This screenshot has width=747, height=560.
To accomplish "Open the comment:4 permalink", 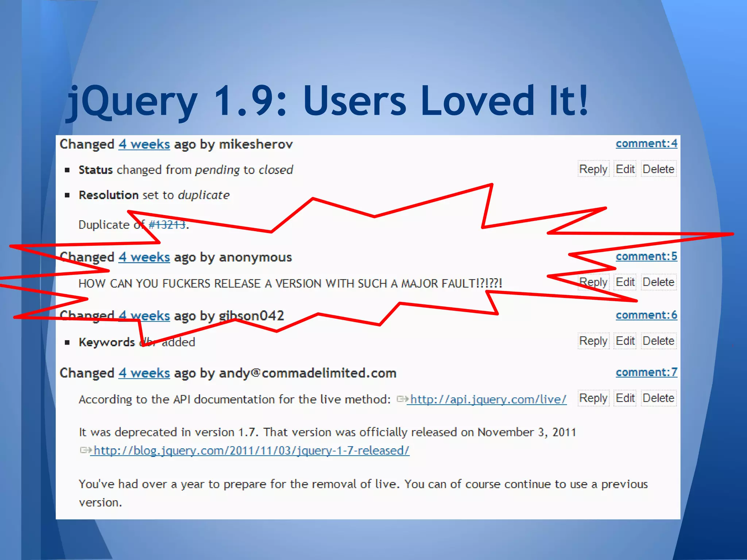I will [646, 144].
